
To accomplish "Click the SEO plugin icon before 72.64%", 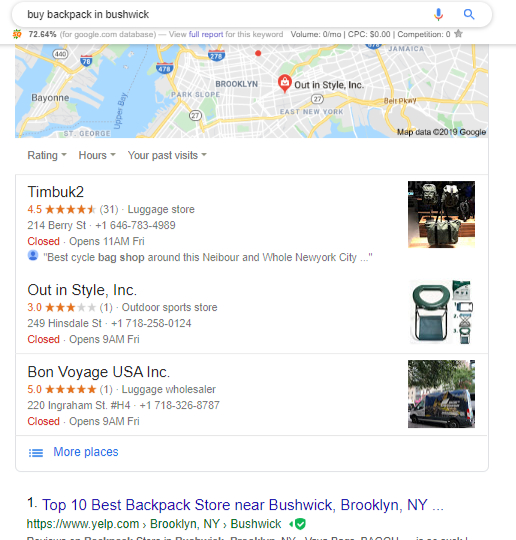I will (x=17, y=34).
